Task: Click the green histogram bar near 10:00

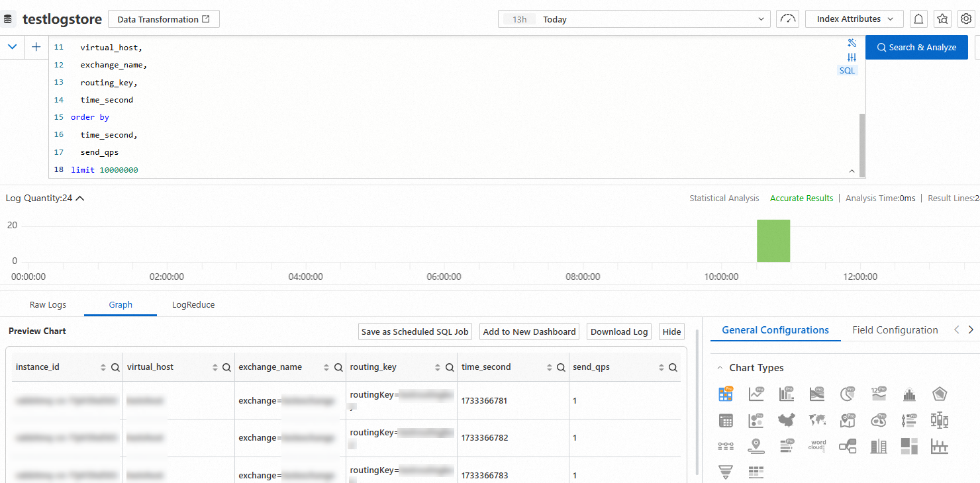Action: [x=773, y=241]
